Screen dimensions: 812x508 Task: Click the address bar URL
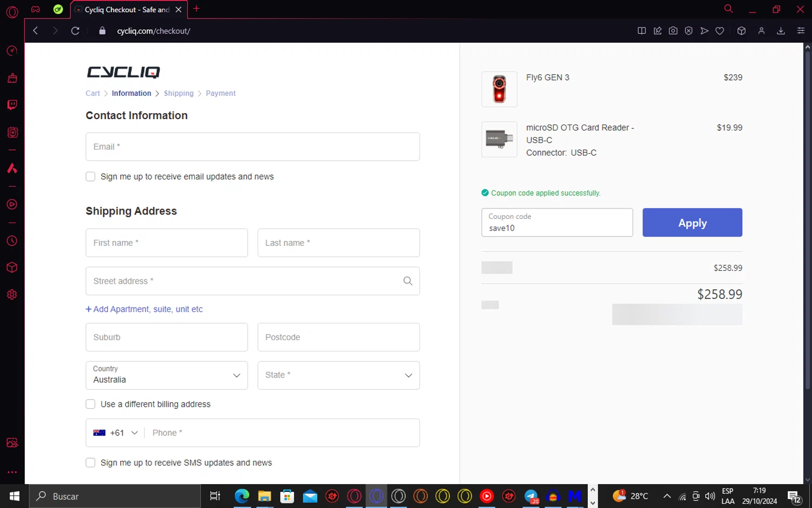(154, 31)
